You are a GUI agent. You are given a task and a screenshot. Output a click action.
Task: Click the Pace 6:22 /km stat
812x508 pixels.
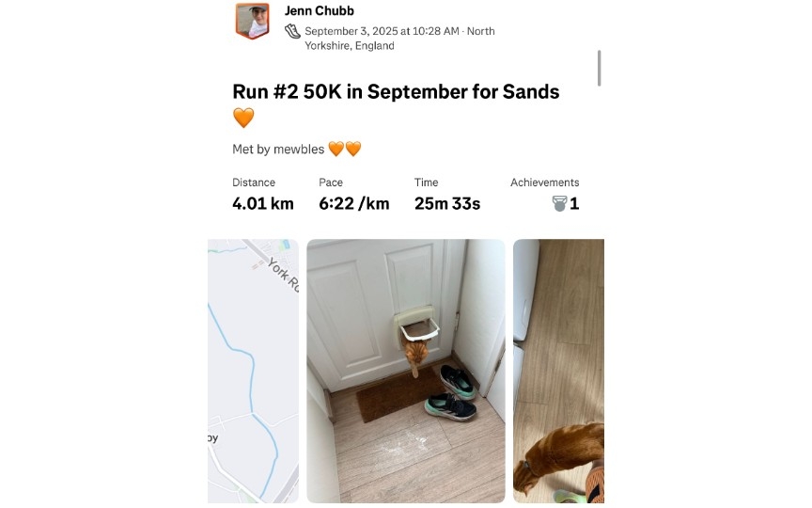(x=353, y=203)
